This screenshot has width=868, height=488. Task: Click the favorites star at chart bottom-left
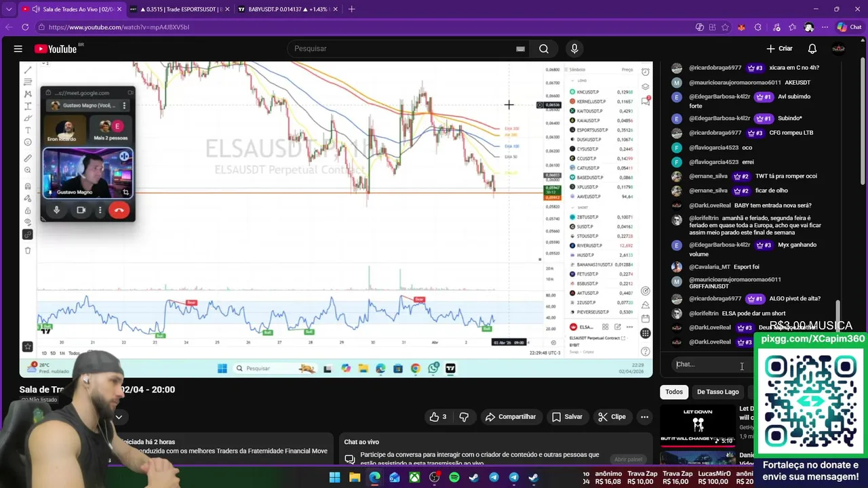pos(28,346)
